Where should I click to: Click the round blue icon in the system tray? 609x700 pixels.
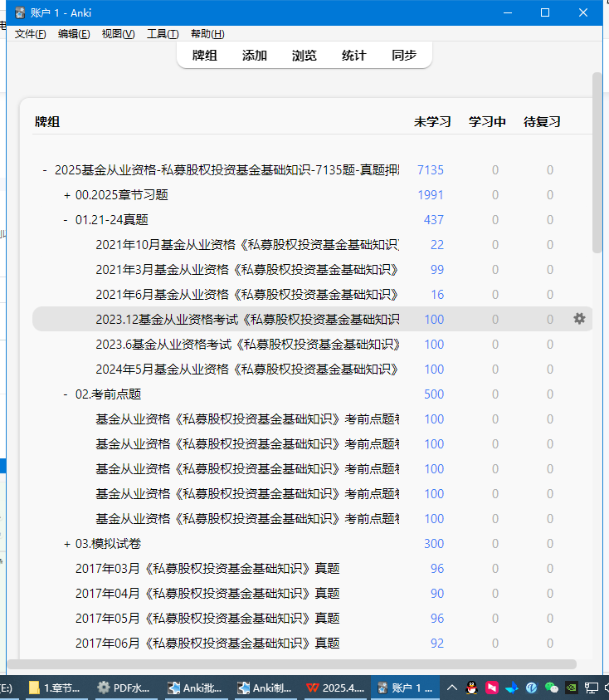point(531,688)
